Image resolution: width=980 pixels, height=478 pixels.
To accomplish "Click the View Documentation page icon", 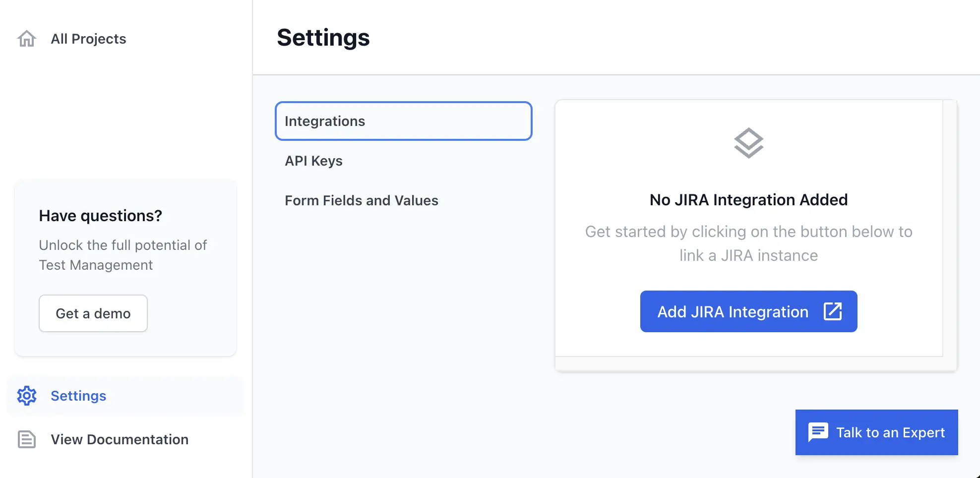I will tap(27, 439).
